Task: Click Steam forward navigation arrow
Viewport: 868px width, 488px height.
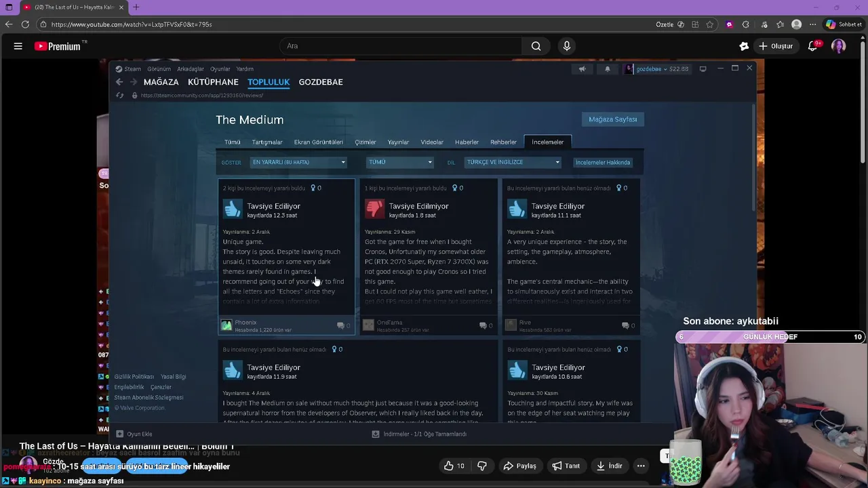Action: 134,82
